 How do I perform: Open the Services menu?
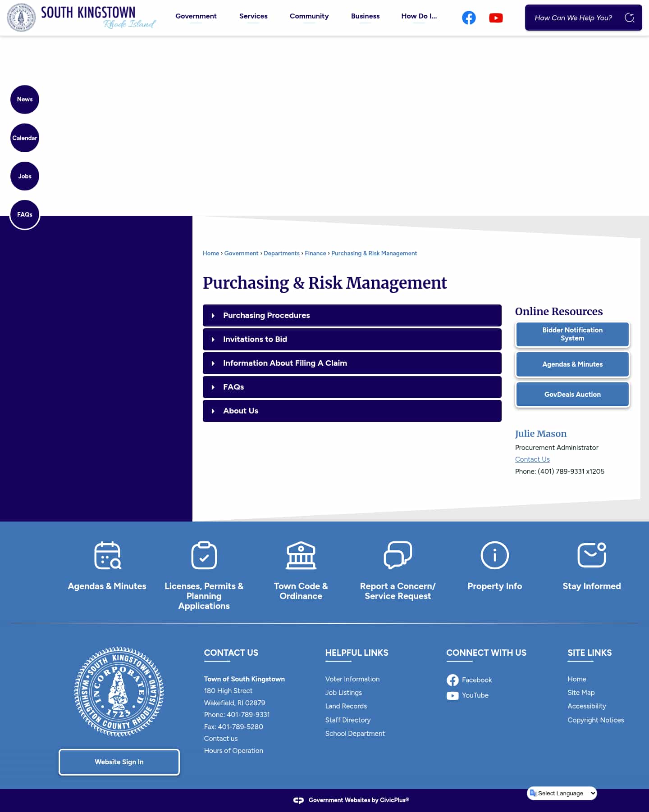253,16
